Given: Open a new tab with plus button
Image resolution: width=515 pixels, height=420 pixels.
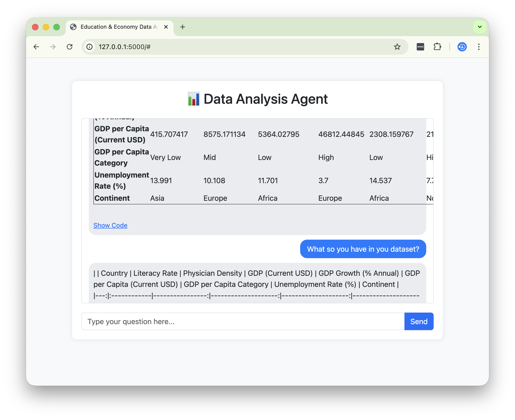Looking at the screenshot, I should (183, 27).
